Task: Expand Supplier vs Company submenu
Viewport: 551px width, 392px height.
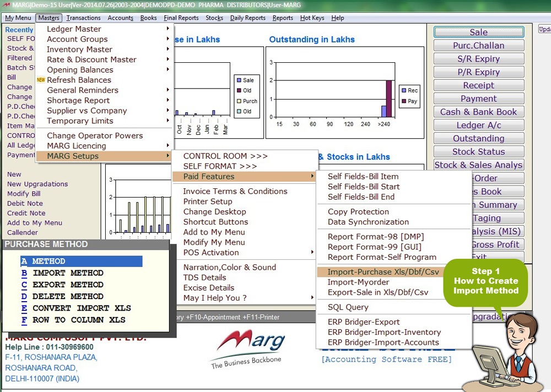Action: tap(104, 110)
